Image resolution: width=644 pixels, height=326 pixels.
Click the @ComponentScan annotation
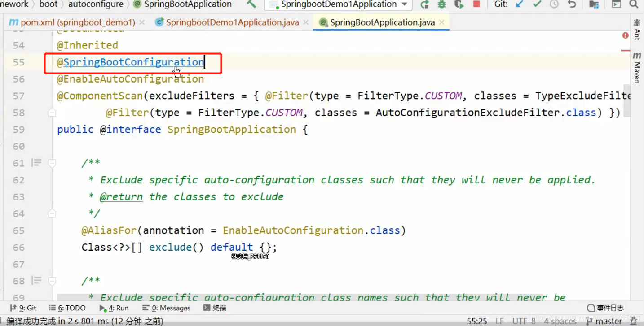(x=100, y=96)
